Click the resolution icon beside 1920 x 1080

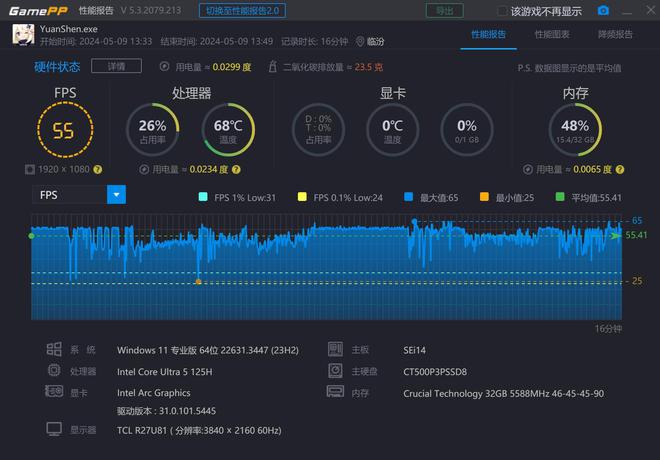[x=30, y=169]
